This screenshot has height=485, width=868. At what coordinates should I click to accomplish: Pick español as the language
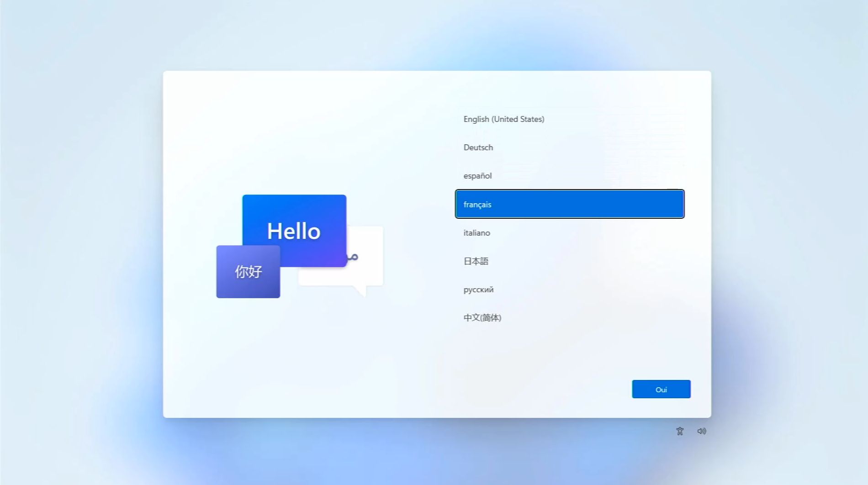point(570,176)
